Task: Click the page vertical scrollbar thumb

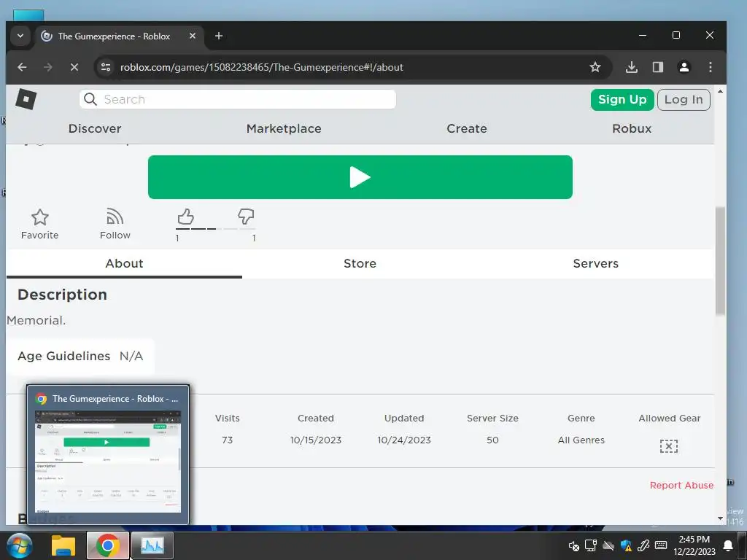Action: (x=720, y=261)
